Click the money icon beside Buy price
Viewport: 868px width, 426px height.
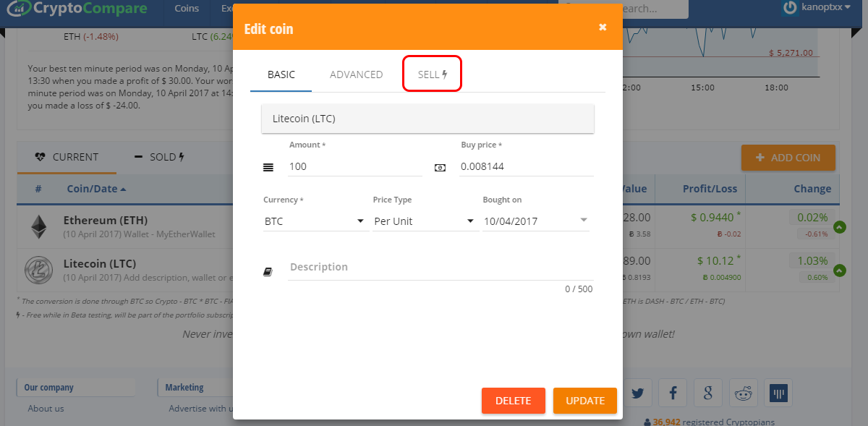coord(440,167)
